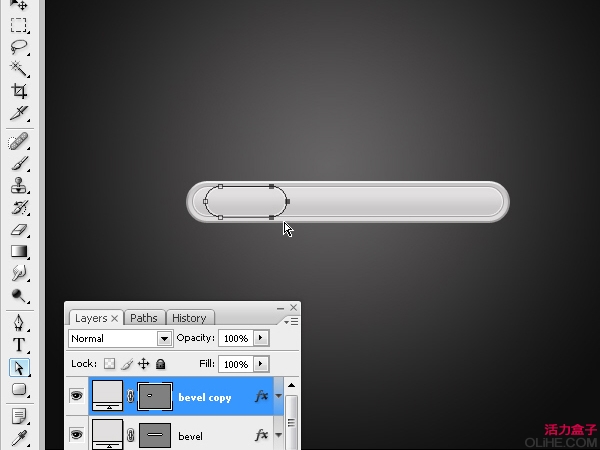Select the Magic Wand tool

tap(18, 69)
